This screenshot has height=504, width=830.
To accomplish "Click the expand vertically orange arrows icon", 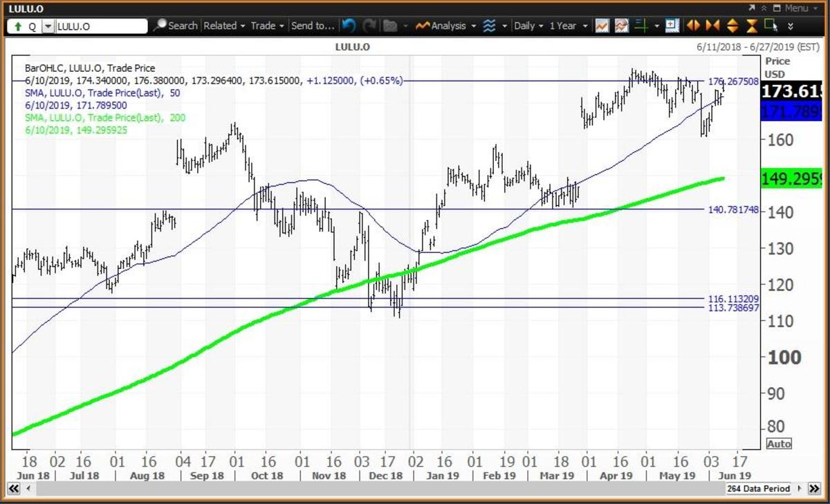I will click(732, 26).
